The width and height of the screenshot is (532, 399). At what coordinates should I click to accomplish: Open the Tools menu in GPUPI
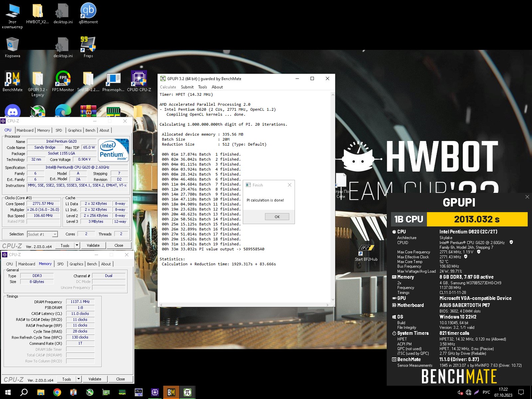[x=202, y=87]
